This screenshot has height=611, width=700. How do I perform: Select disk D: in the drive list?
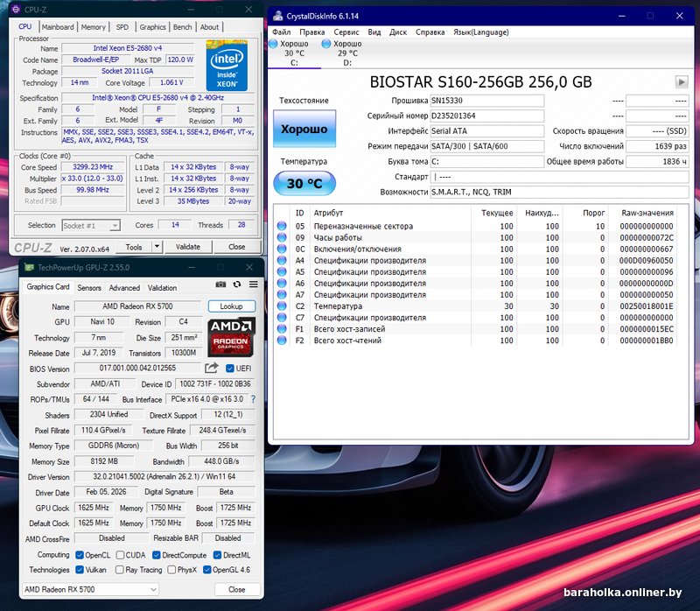(x=347, y=53)
